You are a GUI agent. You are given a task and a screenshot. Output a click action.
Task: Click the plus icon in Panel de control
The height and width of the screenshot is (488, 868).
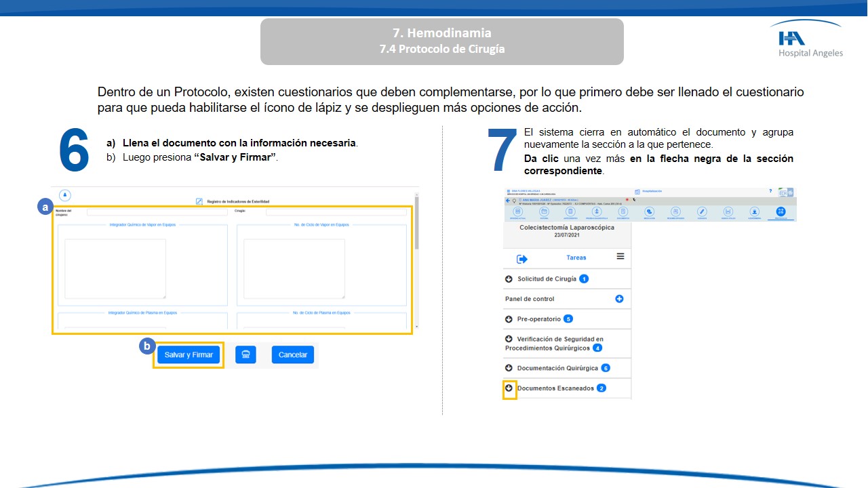[x=619, y=299]
